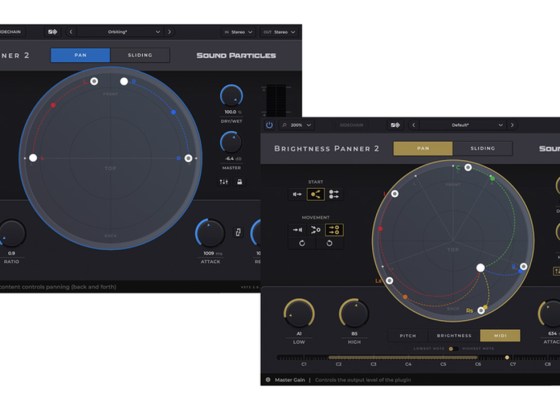Image resolution: width=560 pixels, height=410 pixels.
Task: Click the blue dot on the blue panner arc
Action: (x=174, y=112)
